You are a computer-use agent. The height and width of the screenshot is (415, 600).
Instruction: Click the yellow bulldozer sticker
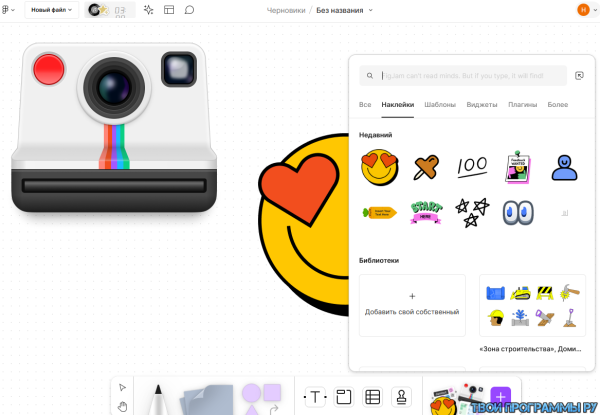pyautogui.click(x=520, y=293)
